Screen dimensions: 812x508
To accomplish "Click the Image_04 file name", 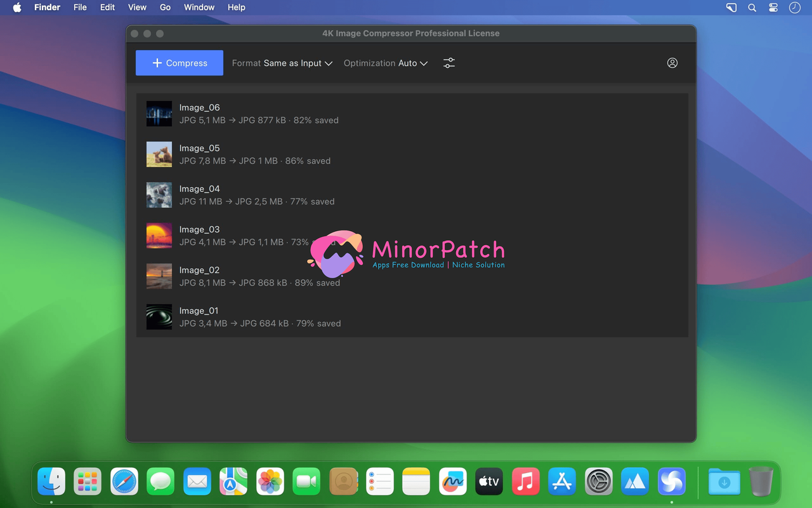I will (x=199, y=189).
